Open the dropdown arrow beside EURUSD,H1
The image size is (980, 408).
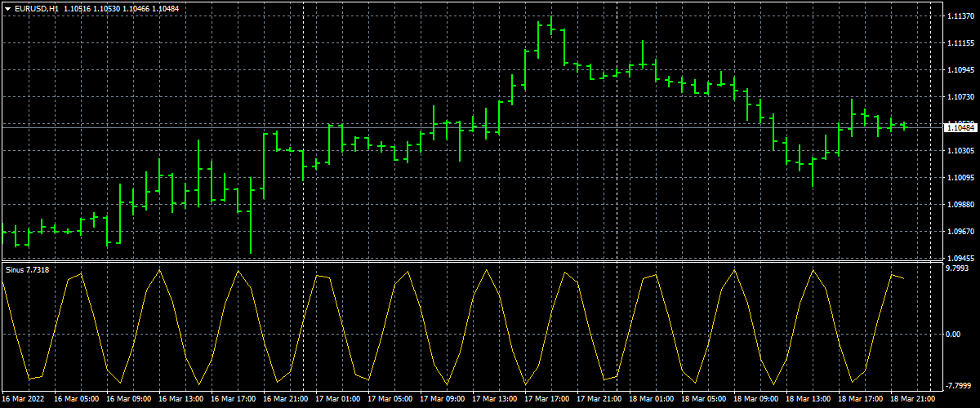pos(7,8)
